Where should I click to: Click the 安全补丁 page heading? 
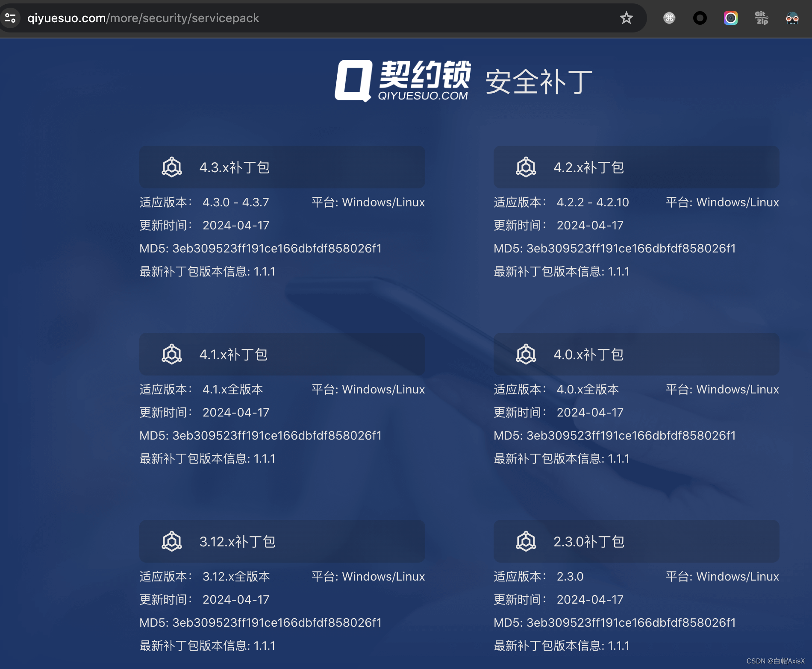point(539,82)
